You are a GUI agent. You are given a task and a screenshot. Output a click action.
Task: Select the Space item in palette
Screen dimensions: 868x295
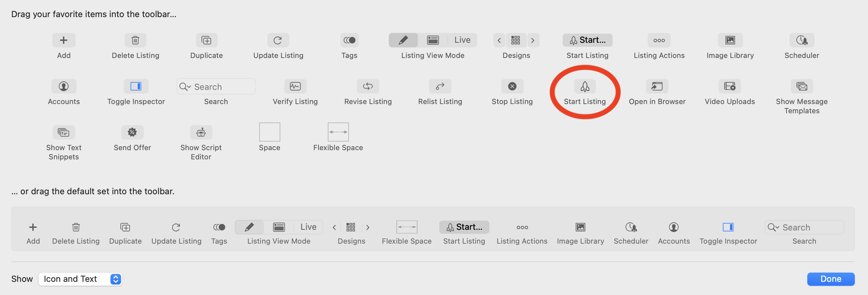269,132
